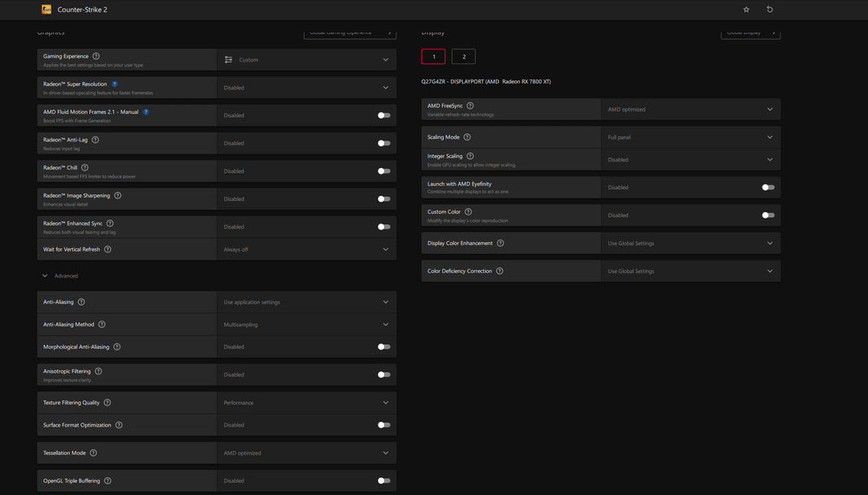The width and height of the screenshot is (868, 495).
Task: Open the Wait for Vertical Refresh dropdown
Action: click(x=305, y=249)
